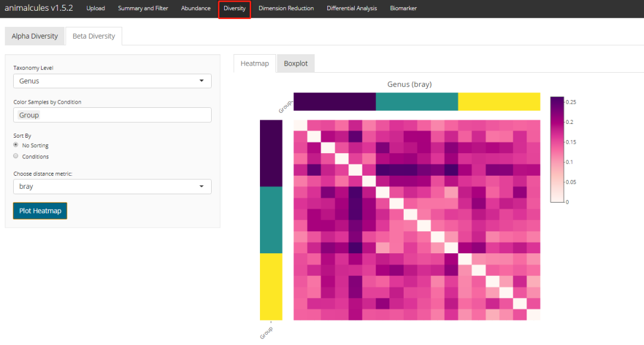
Task: Click the purple group bar above the heatmap
Action: (335, 102)
